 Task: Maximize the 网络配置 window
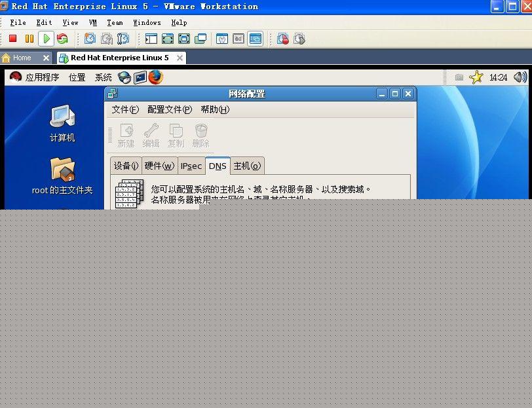[x=395, y=94]
